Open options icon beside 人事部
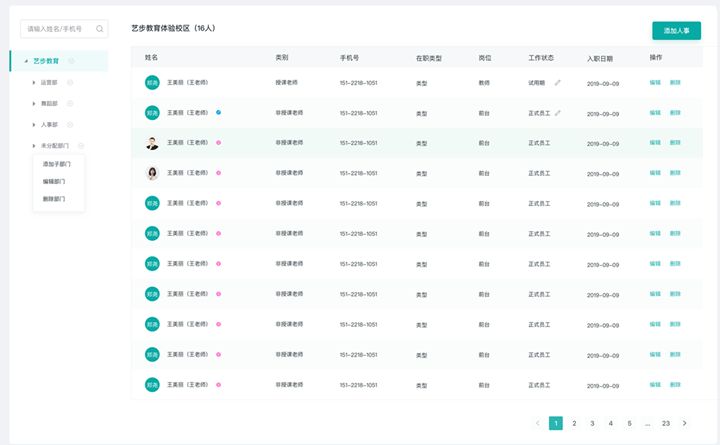This screenshot has width=720, height=445. pos(70,124)
